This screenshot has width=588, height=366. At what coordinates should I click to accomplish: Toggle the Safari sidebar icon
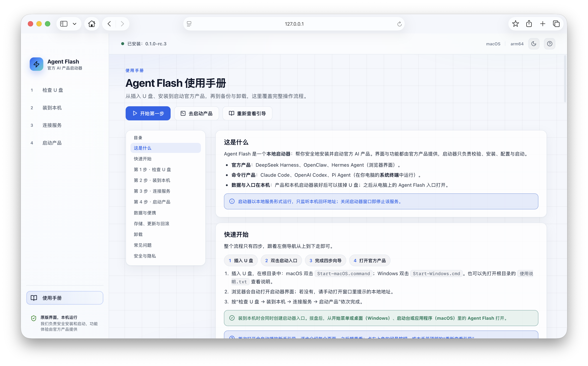pyautogui.click(x=64, y=24)
